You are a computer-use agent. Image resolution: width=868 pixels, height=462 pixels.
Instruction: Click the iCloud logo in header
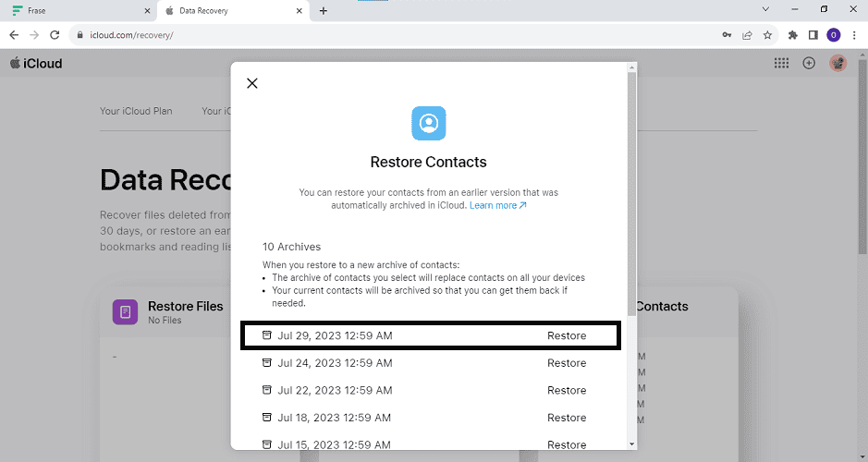[36, 64]
